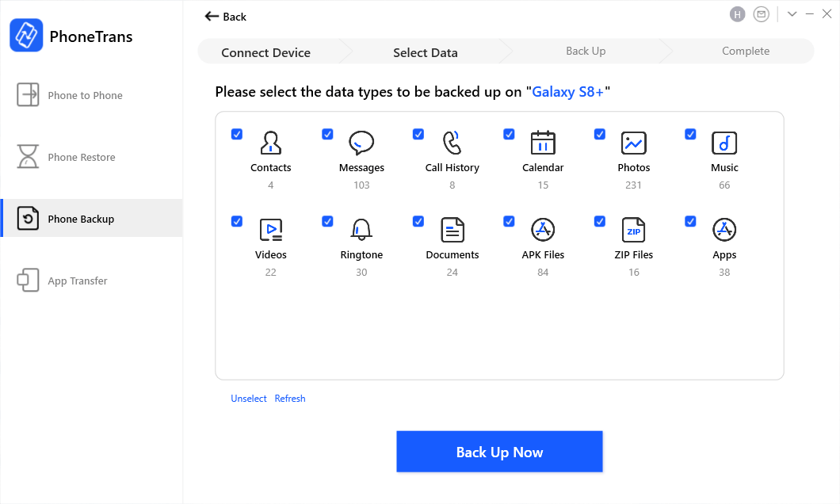Deselect the Apps checkbox

click(x=690, y=221)
